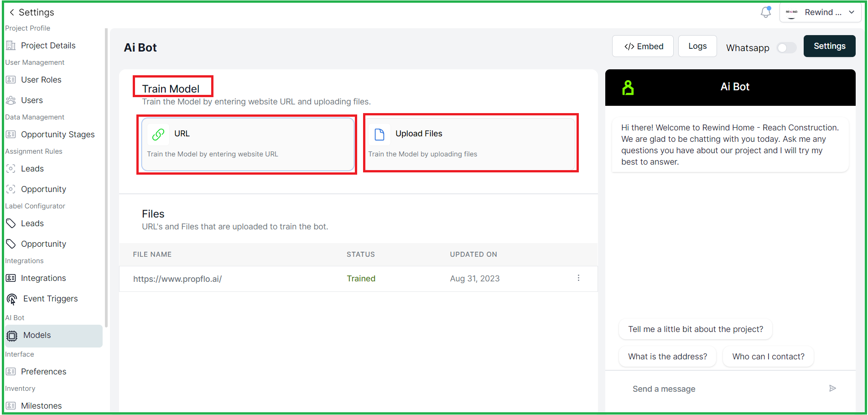This screenshot has height=415, width=868.
Task: Click the Rewind logo avatar
Action: coord(792,12)
